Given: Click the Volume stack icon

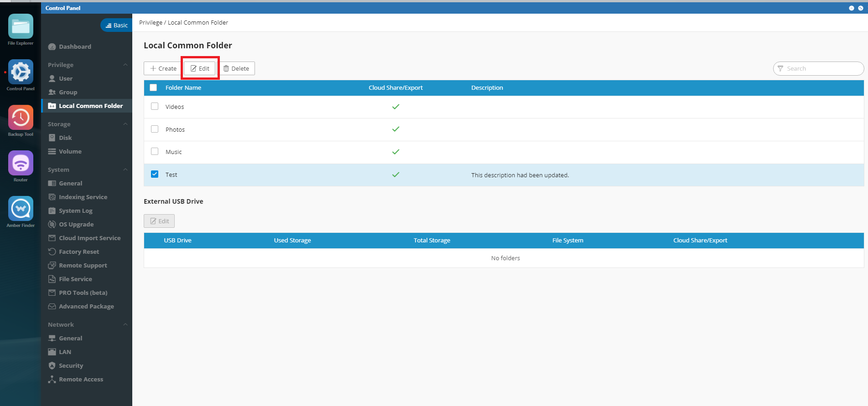Looking at the screenshot, I should click(52, 151).
